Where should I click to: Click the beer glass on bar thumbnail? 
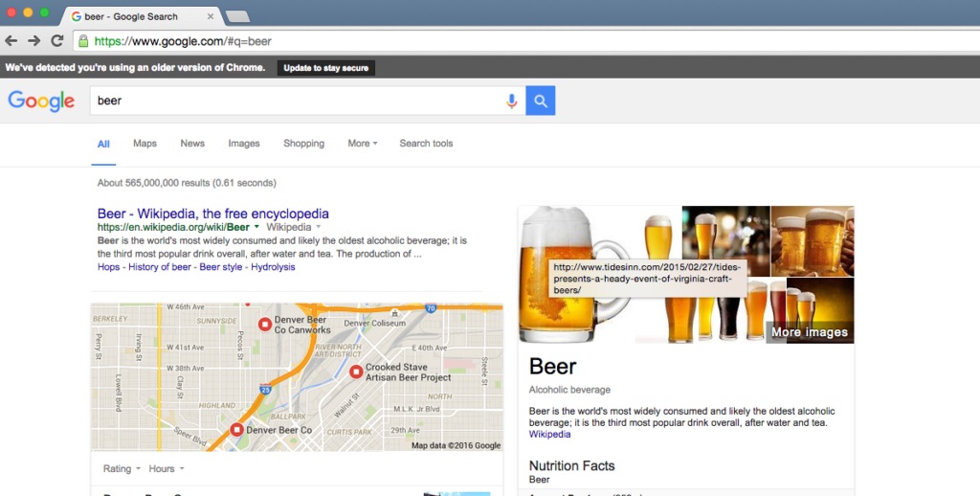[725, 240]
